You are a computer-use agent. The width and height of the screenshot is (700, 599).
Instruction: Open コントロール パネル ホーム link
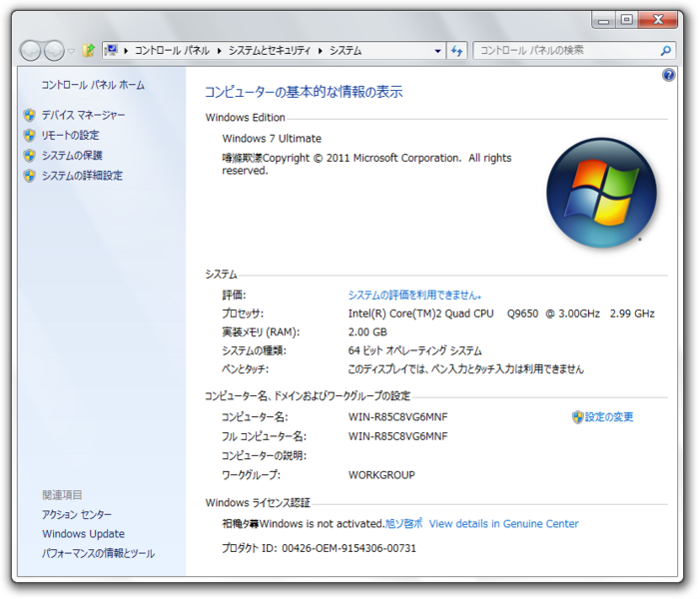[93, 85]
